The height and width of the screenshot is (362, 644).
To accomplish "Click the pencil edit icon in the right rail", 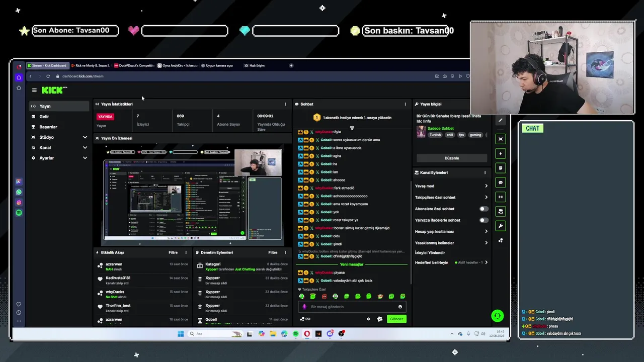I will pyautogui.click(x=500, y=120).
